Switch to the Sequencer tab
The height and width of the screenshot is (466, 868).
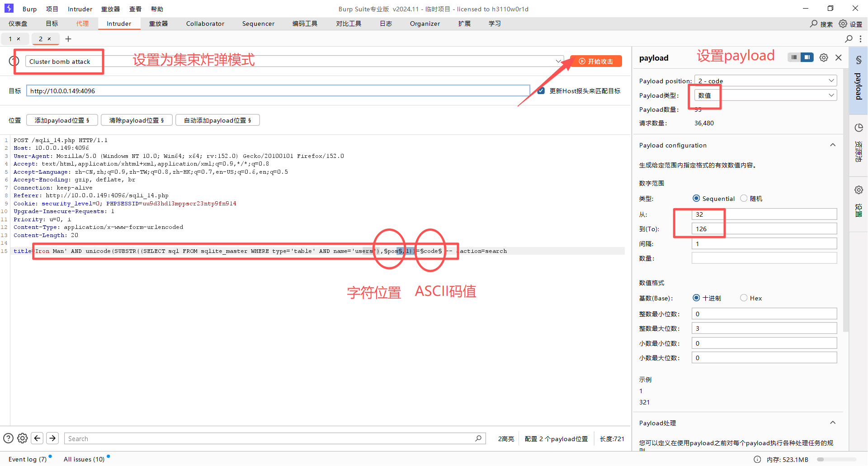[258, 24]
